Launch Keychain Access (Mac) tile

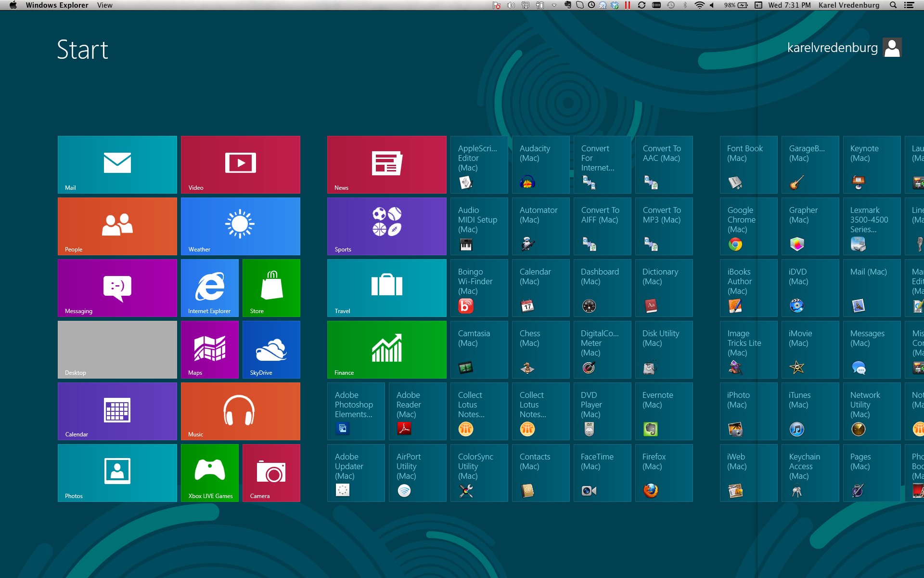coord(810,473)
